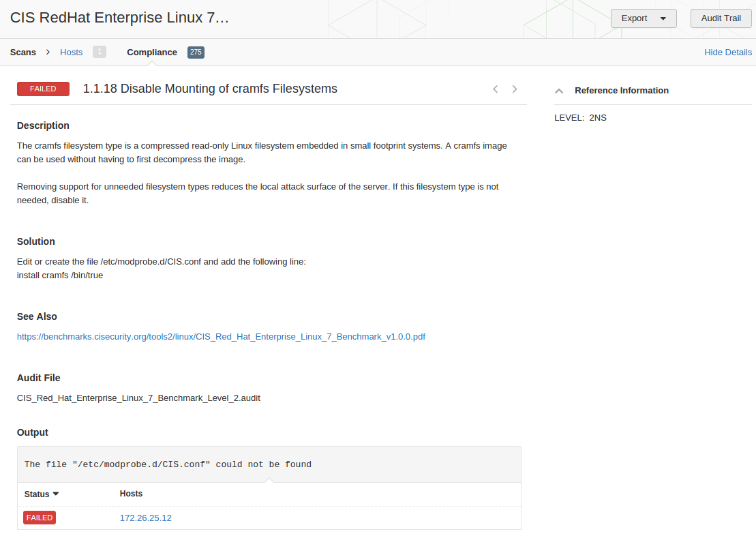Switch to the Hosts tab
Screen dimensions: 756x536
pos(72,52)
